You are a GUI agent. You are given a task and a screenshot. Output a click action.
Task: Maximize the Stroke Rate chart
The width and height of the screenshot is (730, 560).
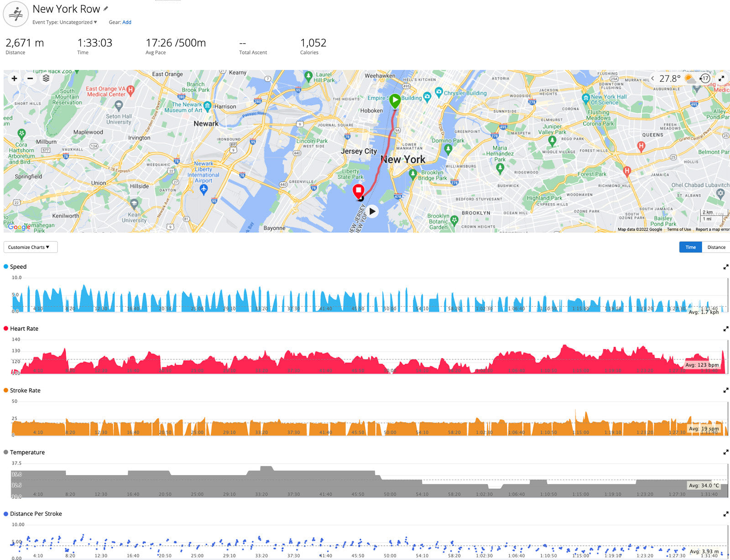pyautogui.click(x=725, y=391)
